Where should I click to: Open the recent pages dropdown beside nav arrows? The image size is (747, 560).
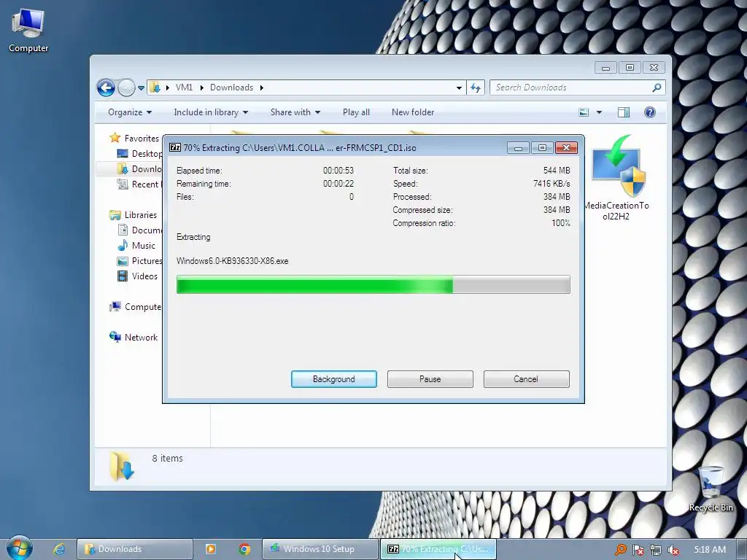coord(141,88)
